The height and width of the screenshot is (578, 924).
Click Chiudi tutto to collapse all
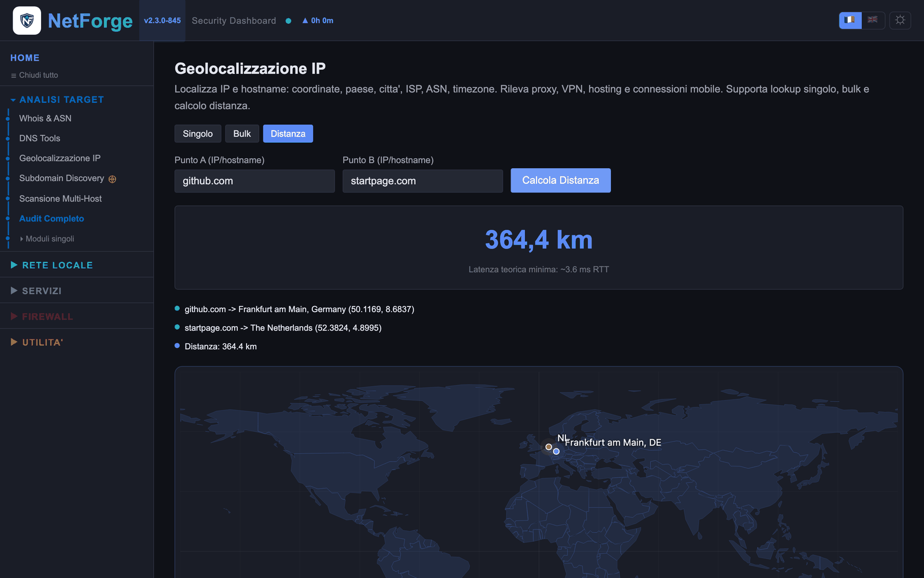point(35,75)
